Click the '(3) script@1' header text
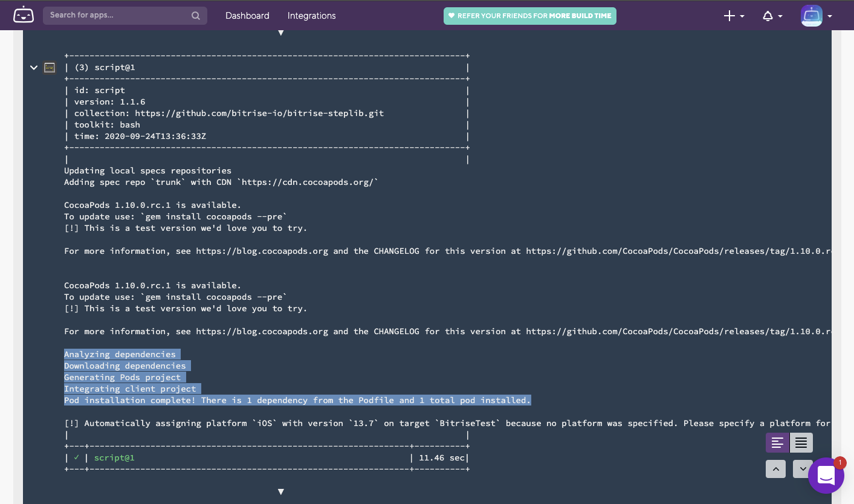This screenshot has width=854, height=504. point(105,68)
